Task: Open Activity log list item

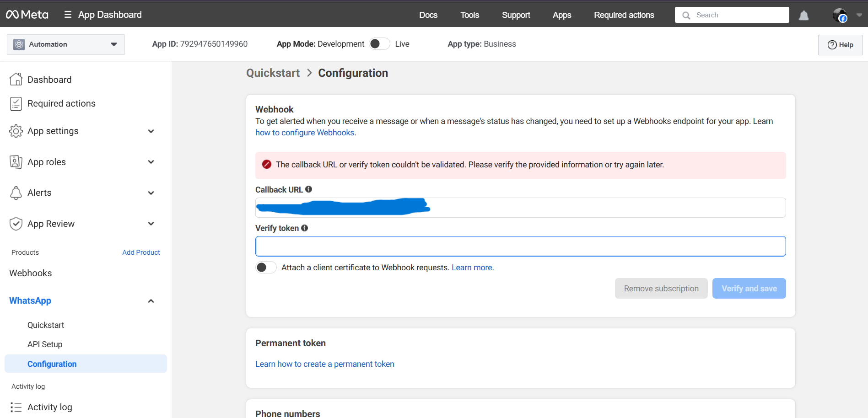Action: tap(49, 407)
